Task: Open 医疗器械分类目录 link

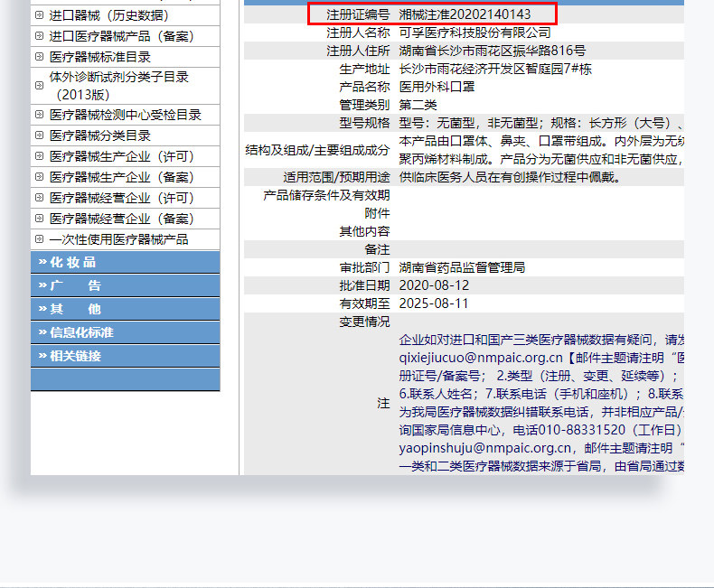Action: click(99, 135)
